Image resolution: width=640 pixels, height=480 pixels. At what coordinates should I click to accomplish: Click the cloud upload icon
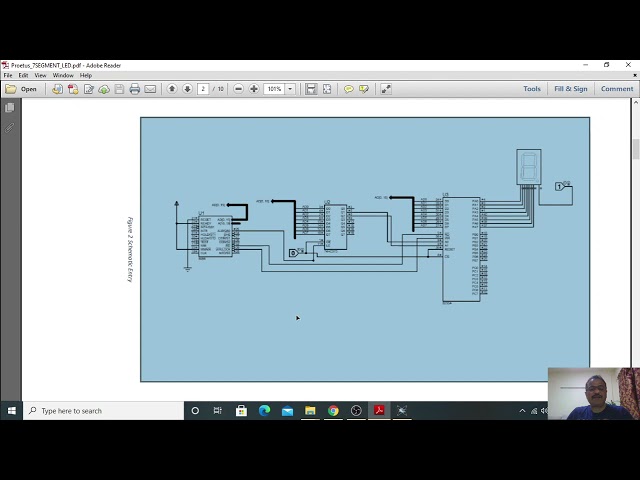pyautogui.click(x=104, y=89)
